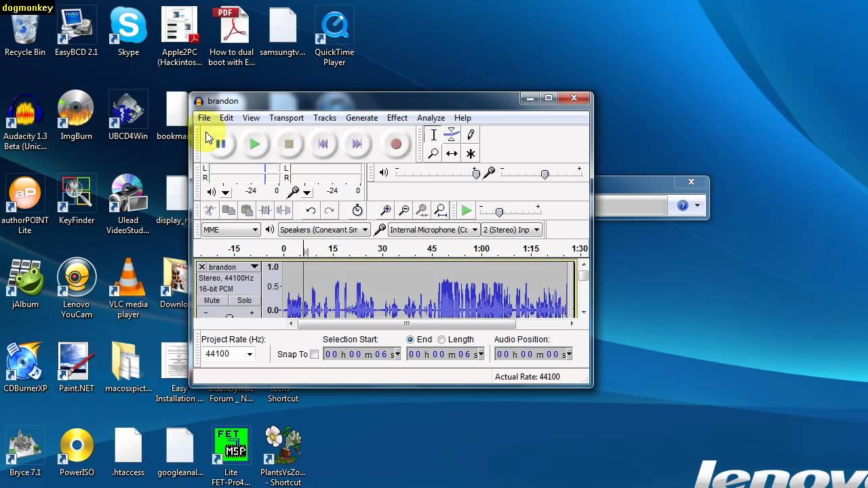Click Fit Project in window icon
The width and height of the screenshot is (868, 488).
(x=440, y=211)
